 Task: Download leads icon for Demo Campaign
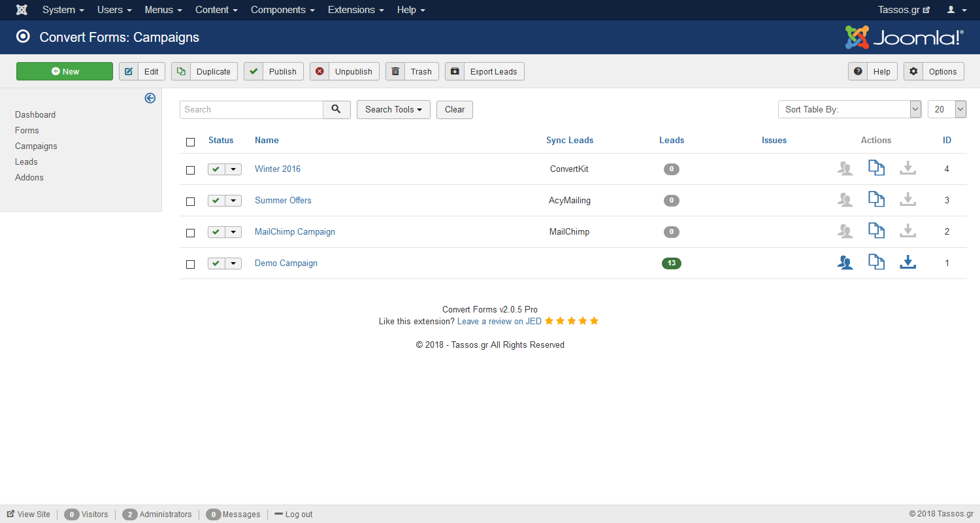coord(907,263)
